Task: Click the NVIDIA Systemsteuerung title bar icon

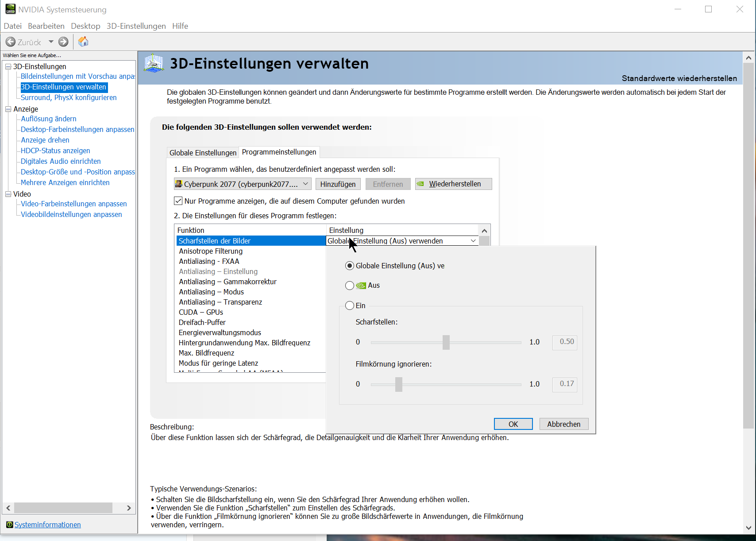Action: (10, 9)
